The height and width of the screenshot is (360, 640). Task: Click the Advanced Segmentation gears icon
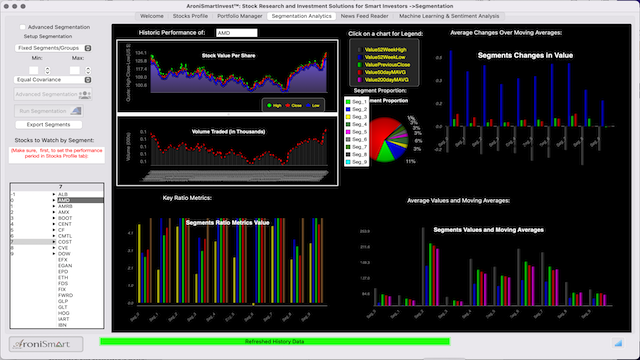coord(85,94)
